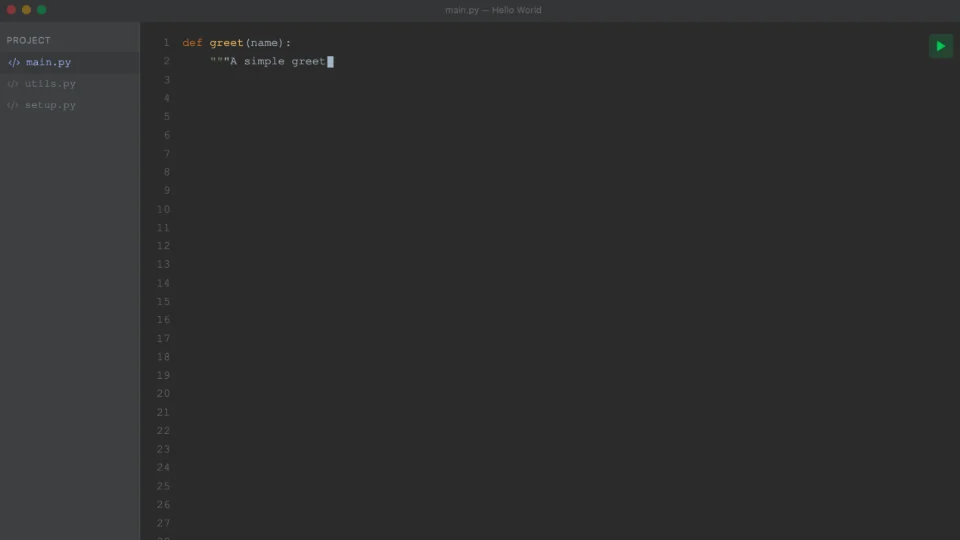Minimize the window with the yellow button
The width and height of the screenshot is (960, 540).
[26, 10]
